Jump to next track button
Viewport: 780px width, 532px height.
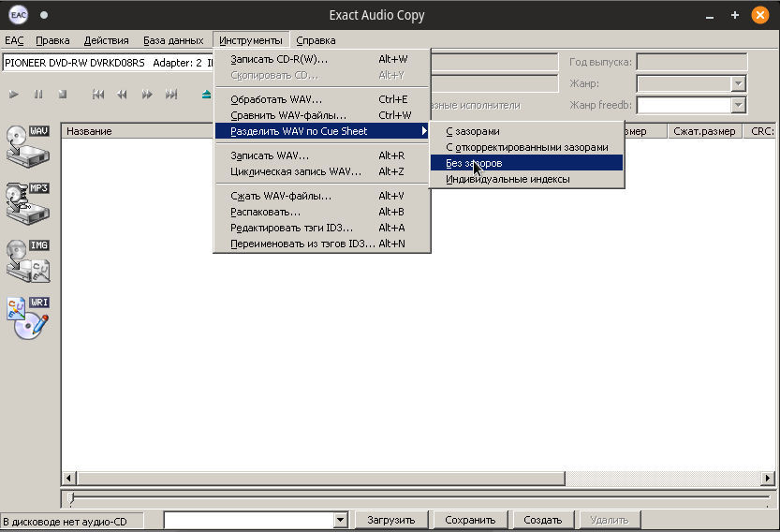171,94
